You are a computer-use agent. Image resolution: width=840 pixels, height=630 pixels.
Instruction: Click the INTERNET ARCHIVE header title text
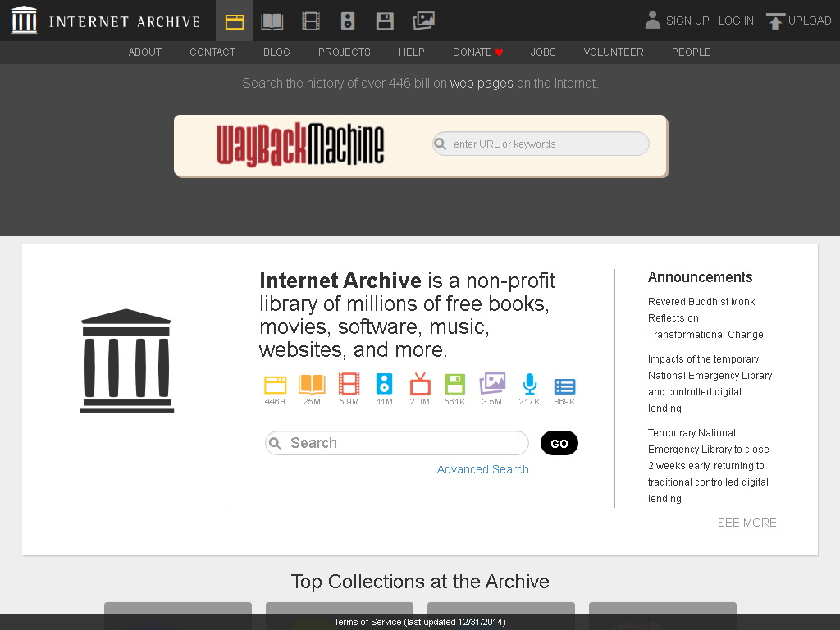pos(125,21)
